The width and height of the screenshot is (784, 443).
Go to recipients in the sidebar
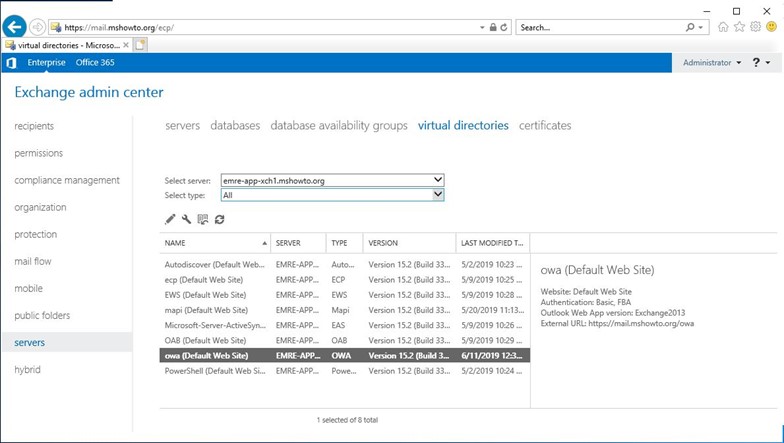(34, 126)
